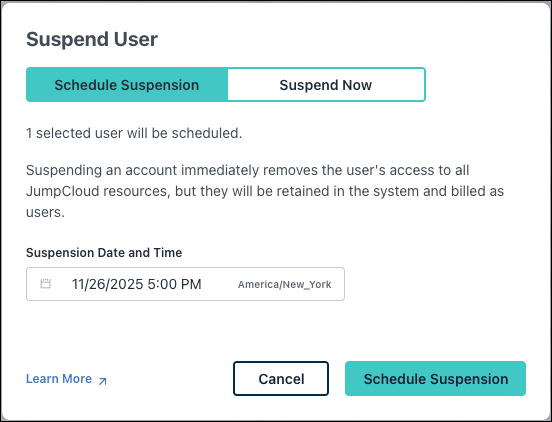Screen dimensions: 552x422
Task: Click the 11/26/2025 date portion
Action: point(107,284)
